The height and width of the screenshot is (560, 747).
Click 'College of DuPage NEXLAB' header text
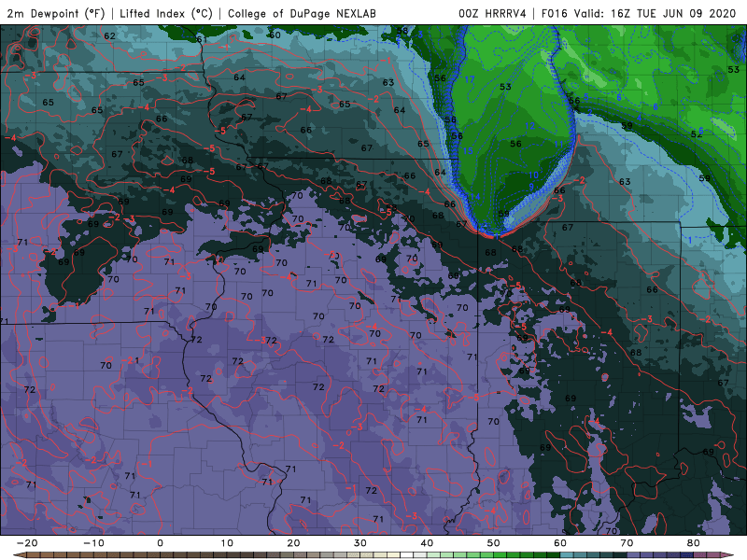click(x=302, y=13)
